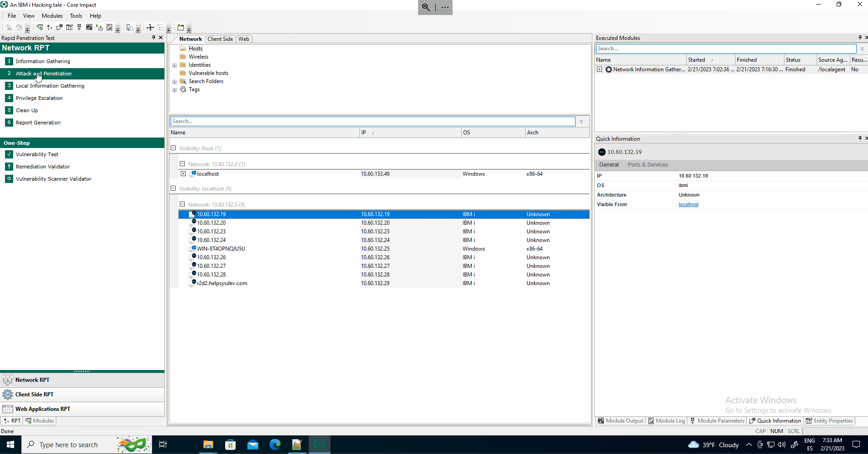Viewport: 868px width, 454px height.
Task: Click the network topology view toolbar icon
Action: point(150,27)
